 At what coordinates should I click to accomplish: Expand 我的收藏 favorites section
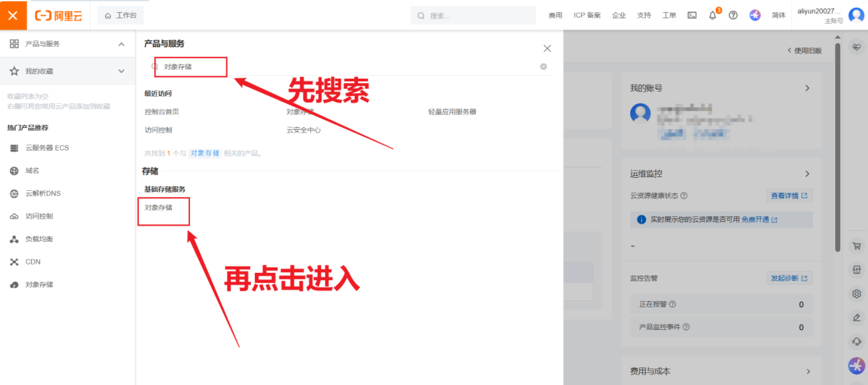click(x=121, y=71)
